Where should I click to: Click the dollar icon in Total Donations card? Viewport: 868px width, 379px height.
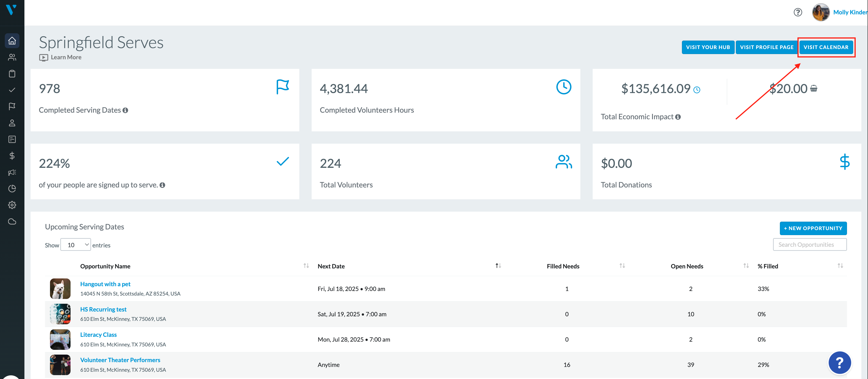[844, 161]
